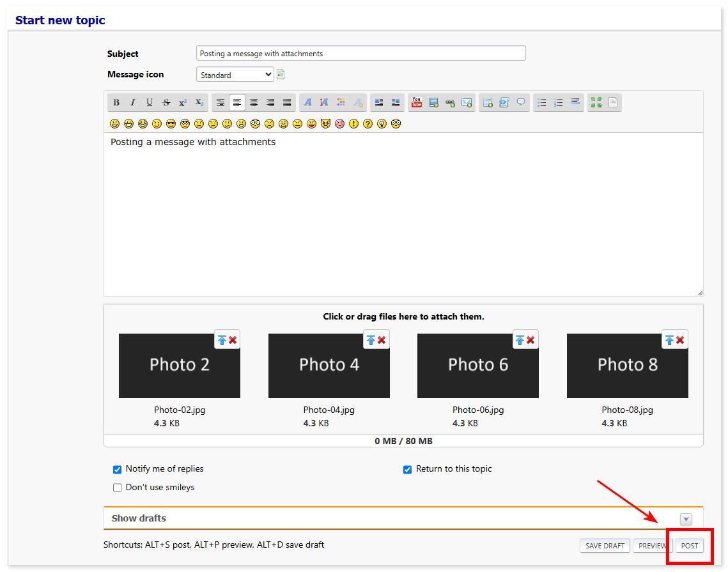
Task: Insert a bulleted list
Action: (541, 102)
